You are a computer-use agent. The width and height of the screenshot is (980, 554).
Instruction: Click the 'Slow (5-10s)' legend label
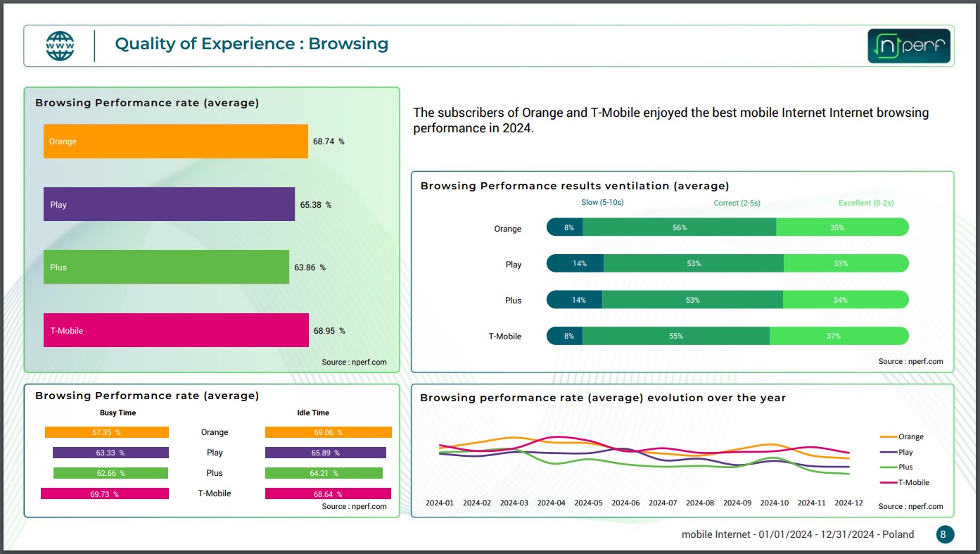pos(602,203)
